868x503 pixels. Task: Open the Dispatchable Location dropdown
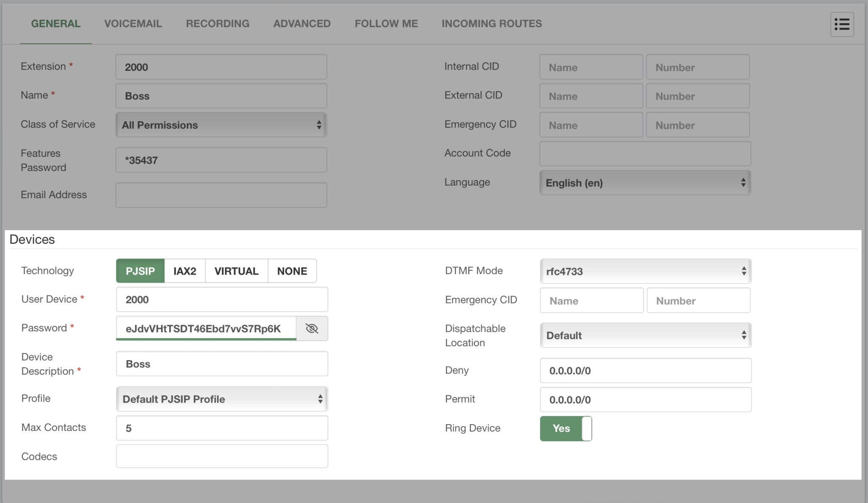pos(645,335)
